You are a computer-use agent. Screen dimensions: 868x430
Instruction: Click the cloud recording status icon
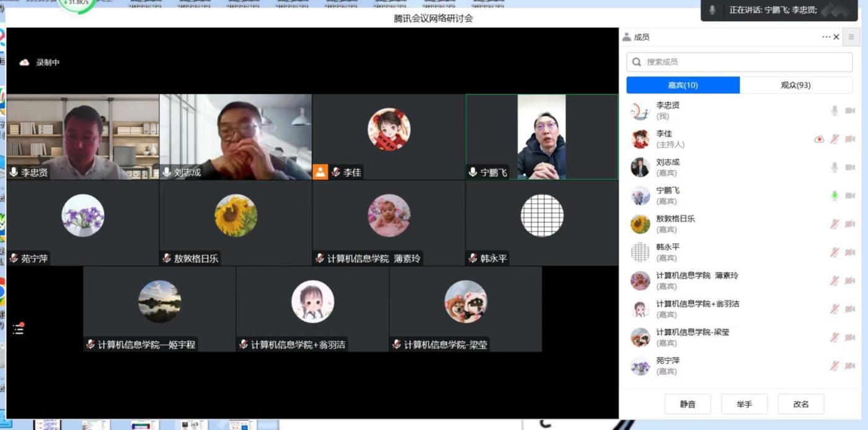pos(25,63)
